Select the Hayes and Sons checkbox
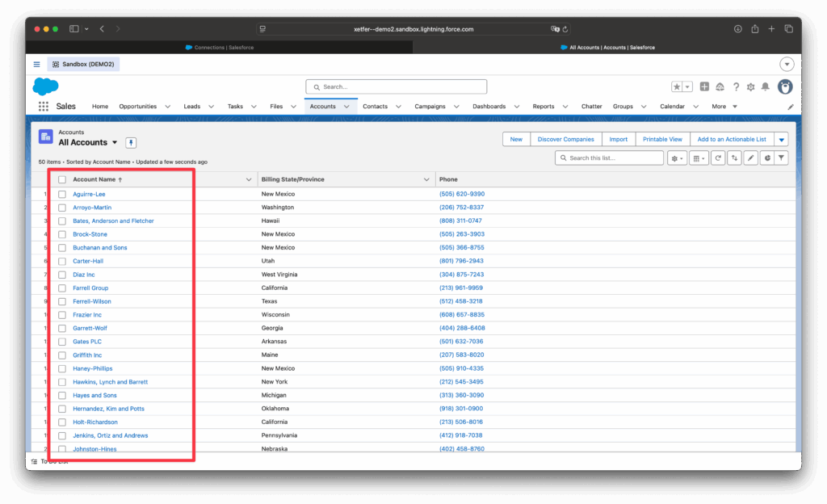827x504 pixels. click(62, 396)
